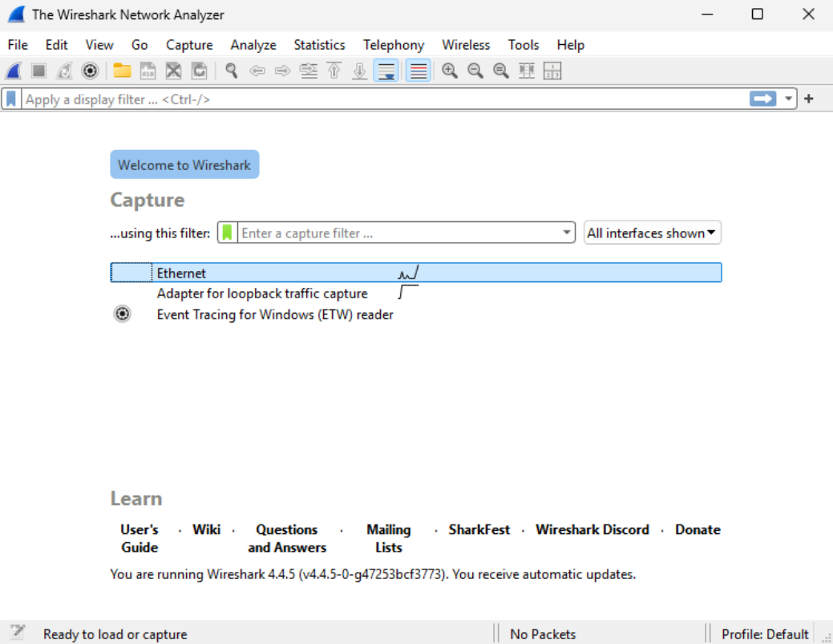Screen dimensions: 833x644
Task: Open a capture file with the folder icon
Action: 122,71
